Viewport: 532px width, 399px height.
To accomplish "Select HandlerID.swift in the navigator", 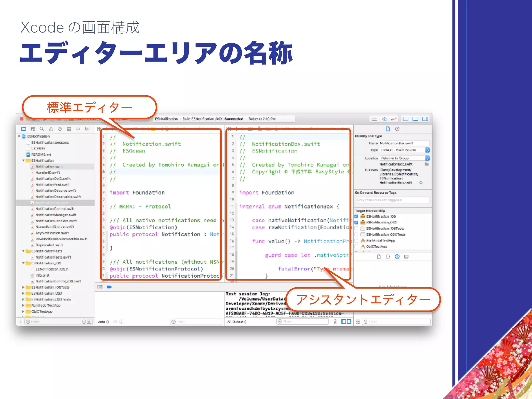I will pyautogui.click(x=48, y=173).
